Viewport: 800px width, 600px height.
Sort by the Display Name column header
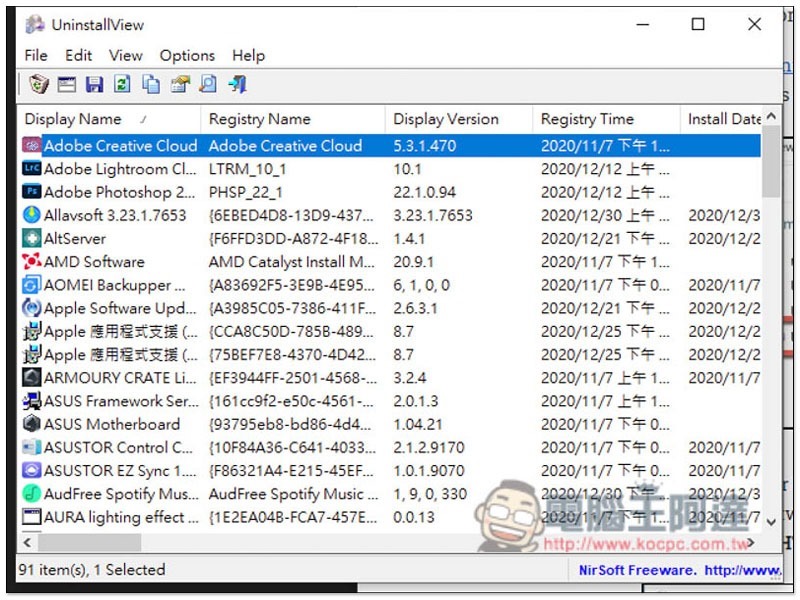coord(109,119)
